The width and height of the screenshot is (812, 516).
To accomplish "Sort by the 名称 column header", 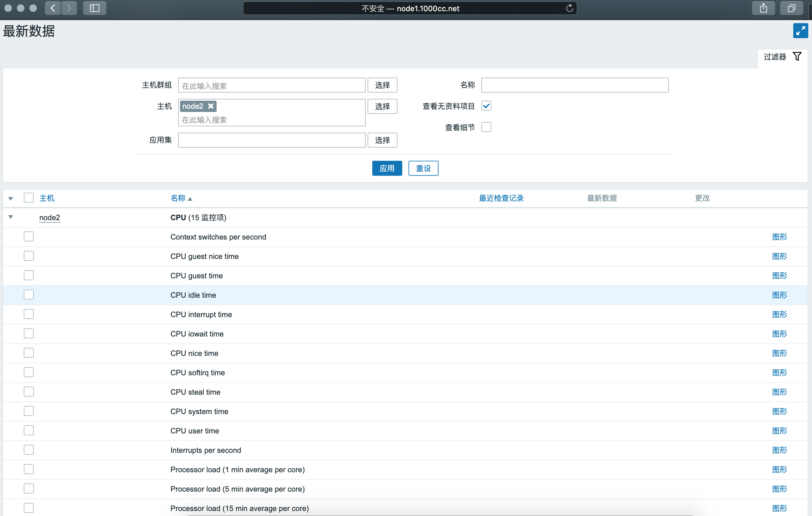I will (x=178, y=198).
